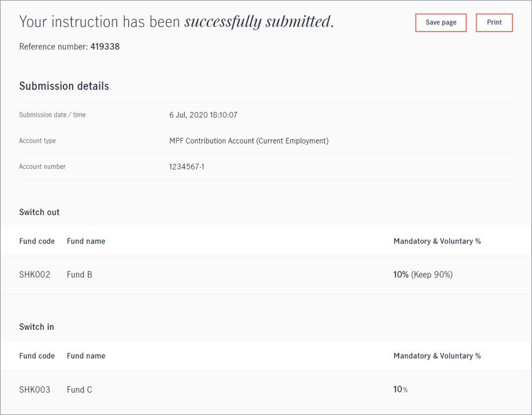Click the Switch in section heading

click(x=37, y=327)
